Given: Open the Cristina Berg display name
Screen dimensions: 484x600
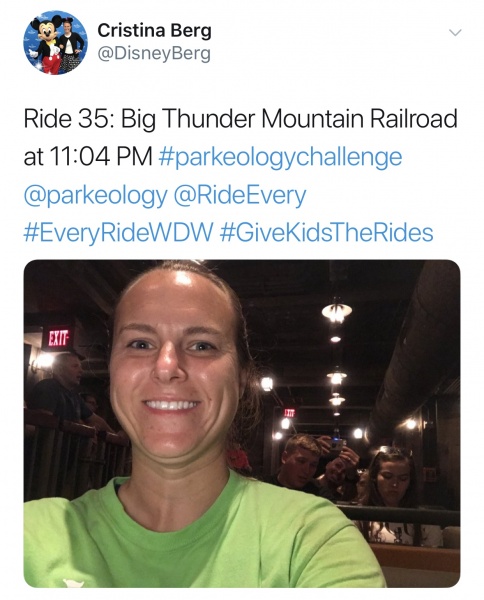Looking at the screenshot, I should (154, 31).
